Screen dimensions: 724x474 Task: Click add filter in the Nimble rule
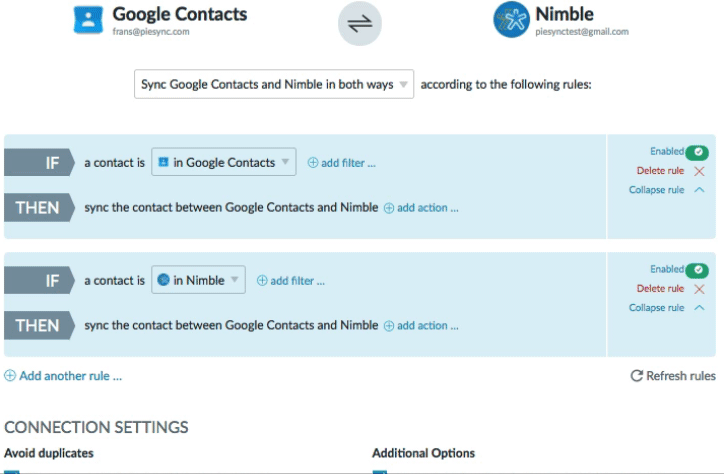291,280
